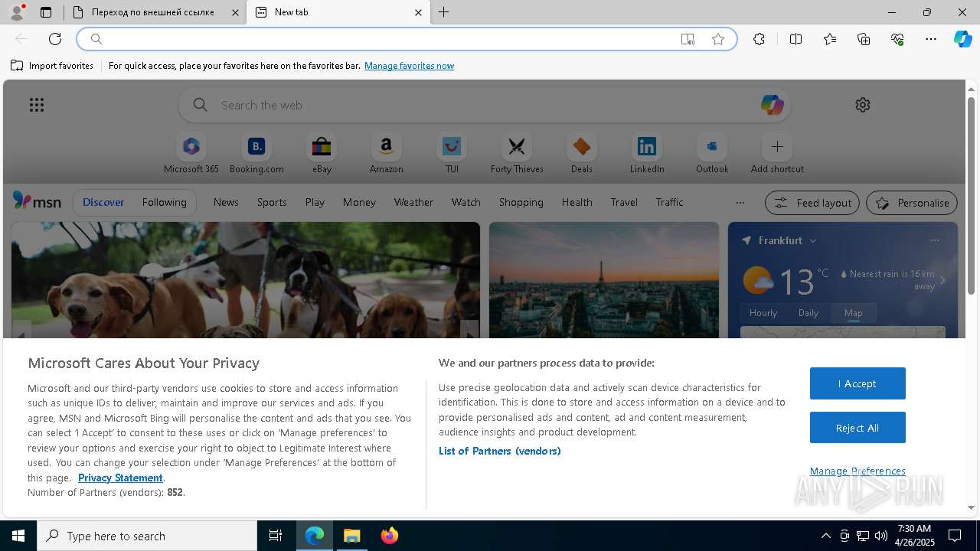The height and width of the screenshot is (551, 980).
Task: Click the Search the web box
Action: click(x=485, y=105)
